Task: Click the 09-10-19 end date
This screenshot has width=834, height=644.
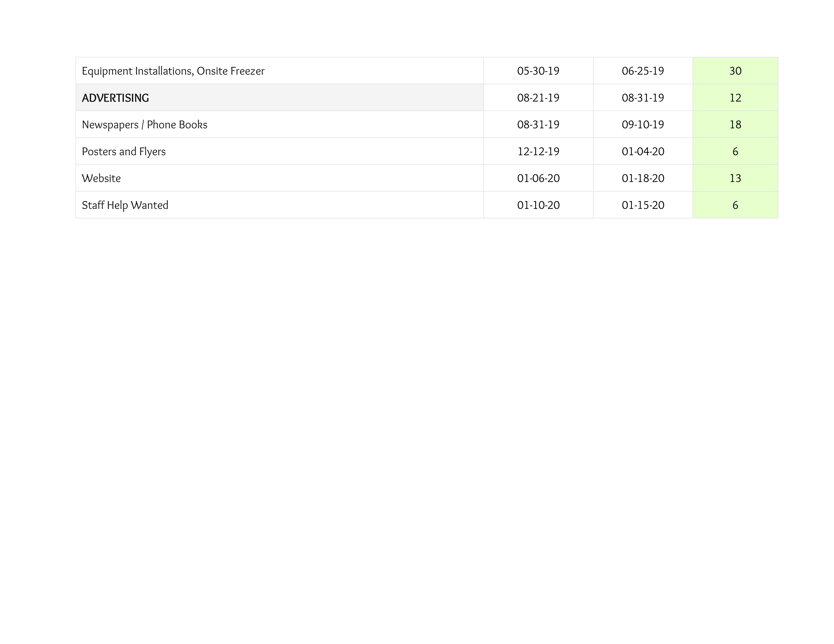Action: (x=643, y=125)
